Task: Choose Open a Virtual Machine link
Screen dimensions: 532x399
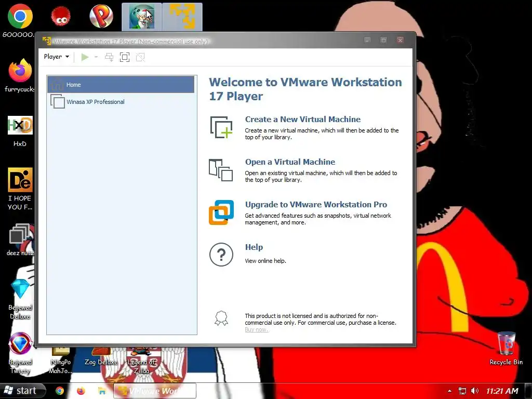Action: 290,162
